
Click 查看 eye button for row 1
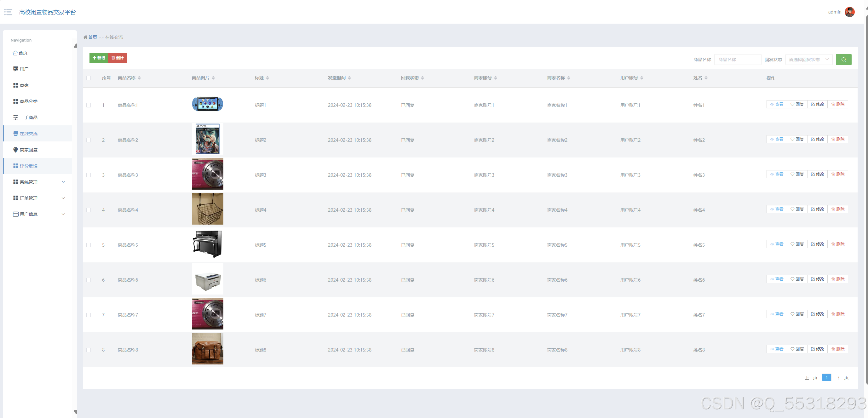776,104
